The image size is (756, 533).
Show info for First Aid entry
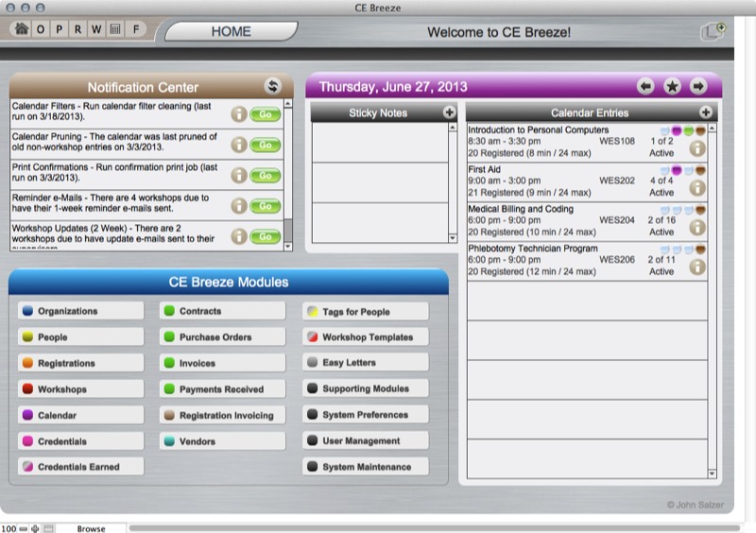coord(697,188)
